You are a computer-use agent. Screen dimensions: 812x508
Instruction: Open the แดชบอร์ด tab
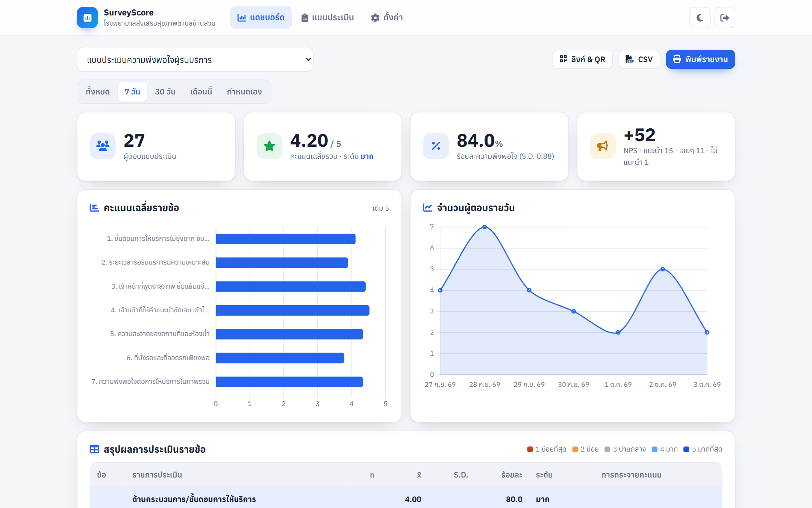pos(261,17)
